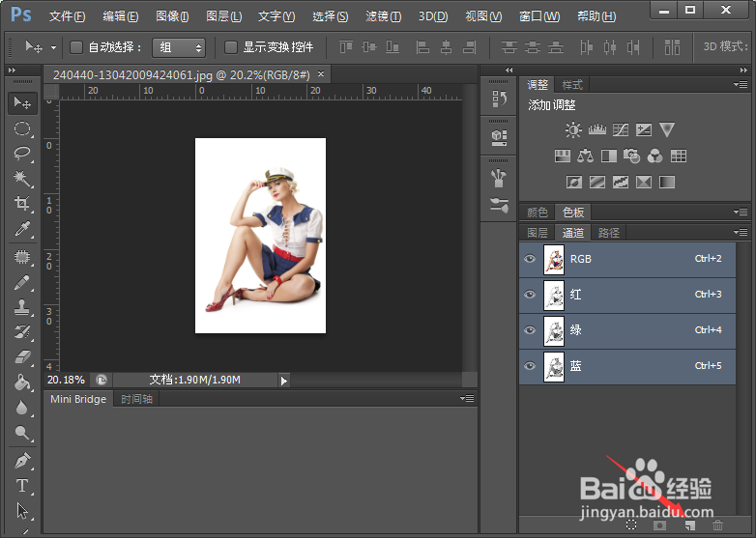Open the Move tool preset picker arrow
The image size is (756, 538).
click(x=53, y=47)
